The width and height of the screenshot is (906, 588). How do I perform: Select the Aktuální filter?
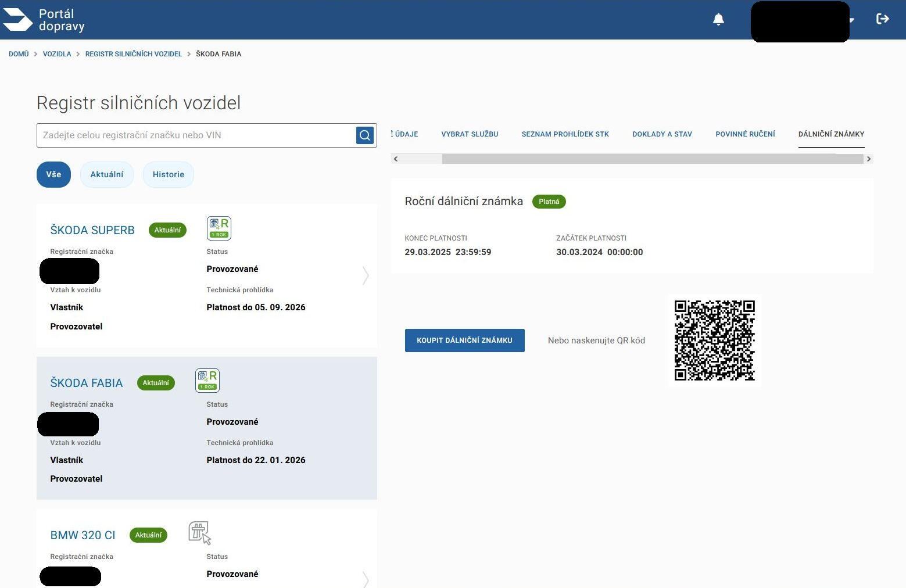(x=107, y=174)
